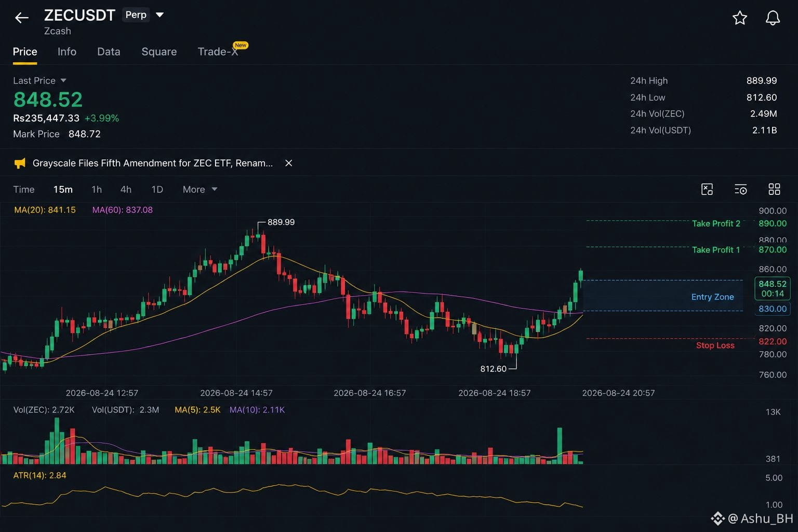Click the MA(20): 841.15 indicator label

45,210
